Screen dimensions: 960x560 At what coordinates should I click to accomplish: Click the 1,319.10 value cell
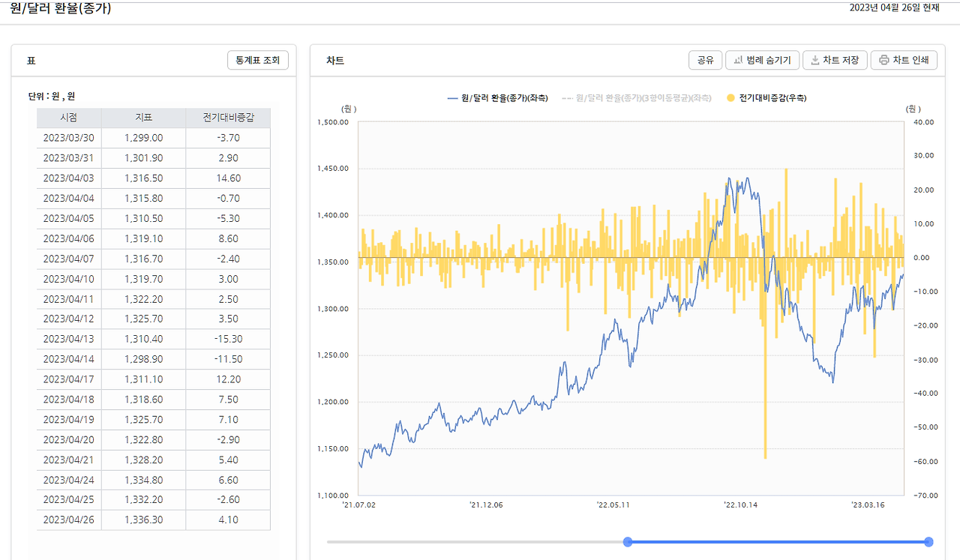pos(143,239)
